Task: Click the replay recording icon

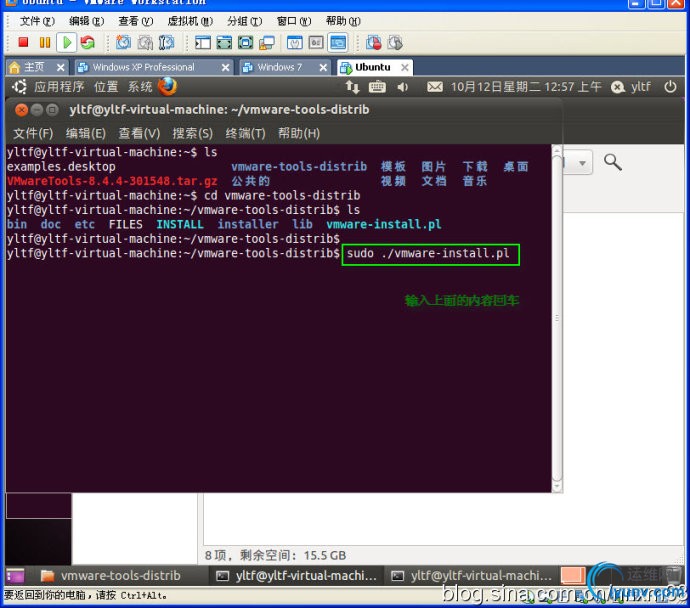Action: point(395,43)
